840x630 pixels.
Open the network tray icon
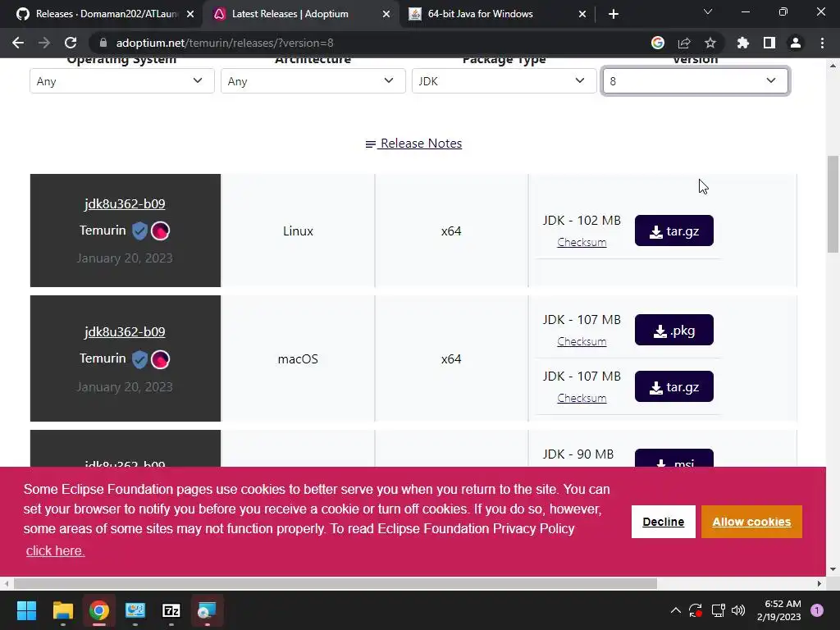[x=718, y=610]
